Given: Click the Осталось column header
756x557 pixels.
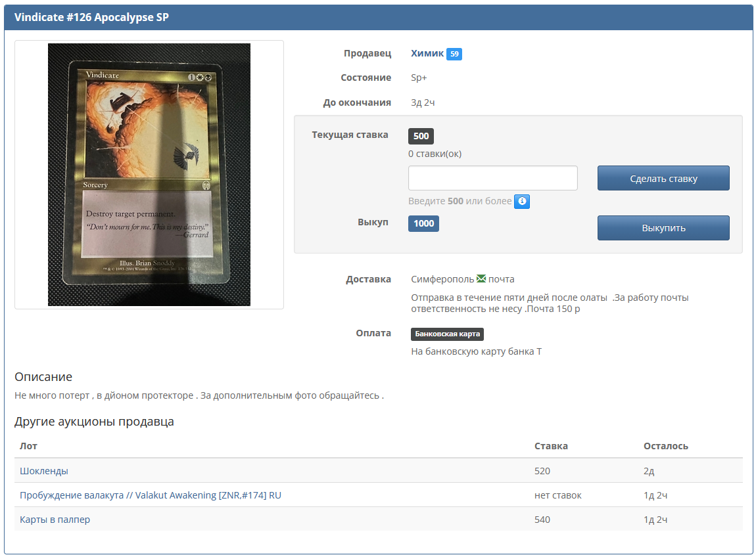Looking at the screenshot, I should pos(666,446).
